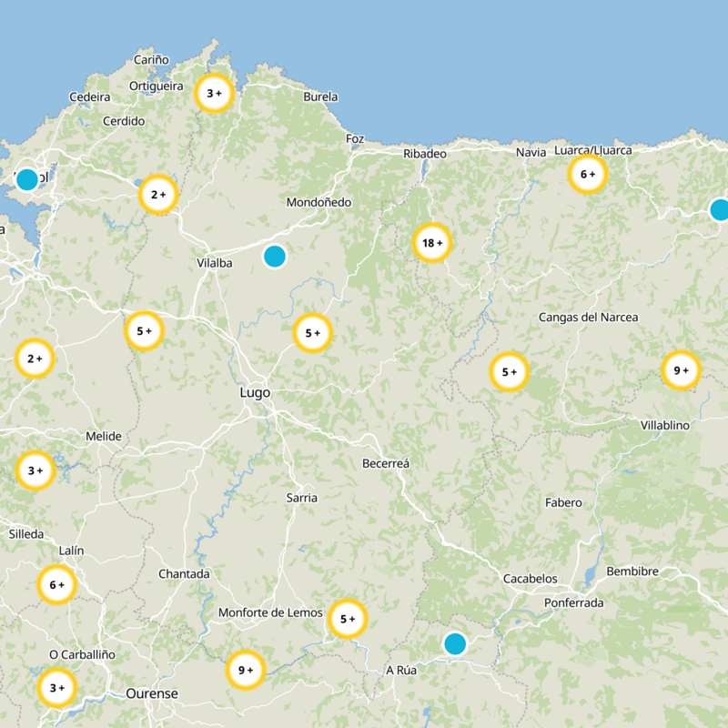Image resolution: width=728 pixels, height=728 pixels.
Task: Click the Luarca/Lluarca label
Action: [593, 150]
